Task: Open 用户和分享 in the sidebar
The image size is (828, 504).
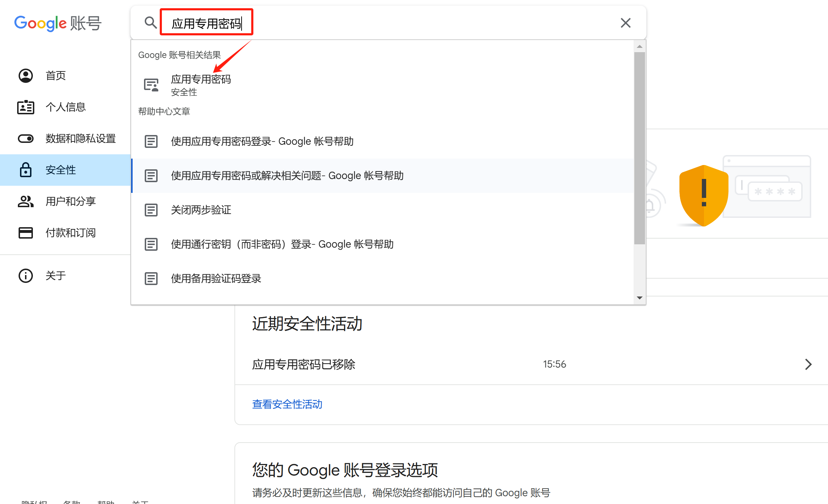Action: [65, 201]
